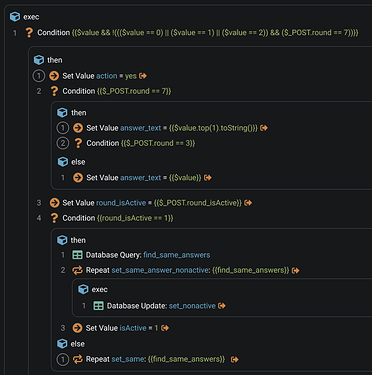The width and height of the screenshot is (372, 375).
Task: Click the output icon after isActive = 1
Action: click(x=165, y=328)
